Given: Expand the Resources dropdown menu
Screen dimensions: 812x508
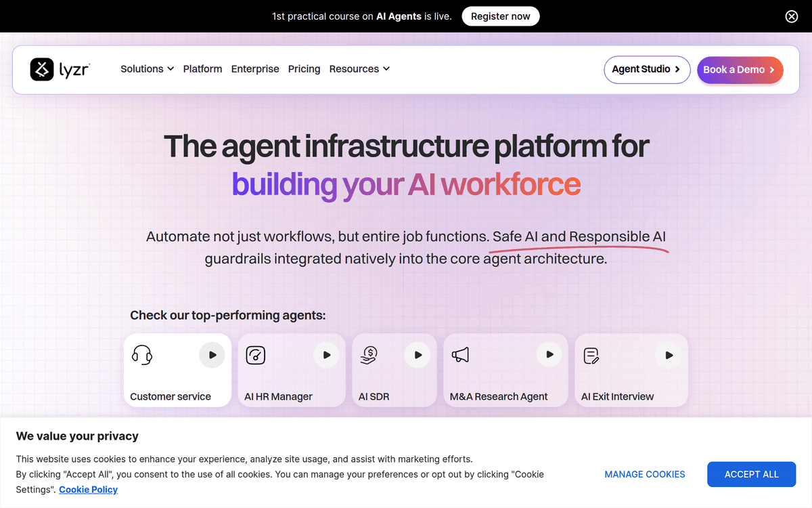Looking at the screenshot, I should point(359,69).
